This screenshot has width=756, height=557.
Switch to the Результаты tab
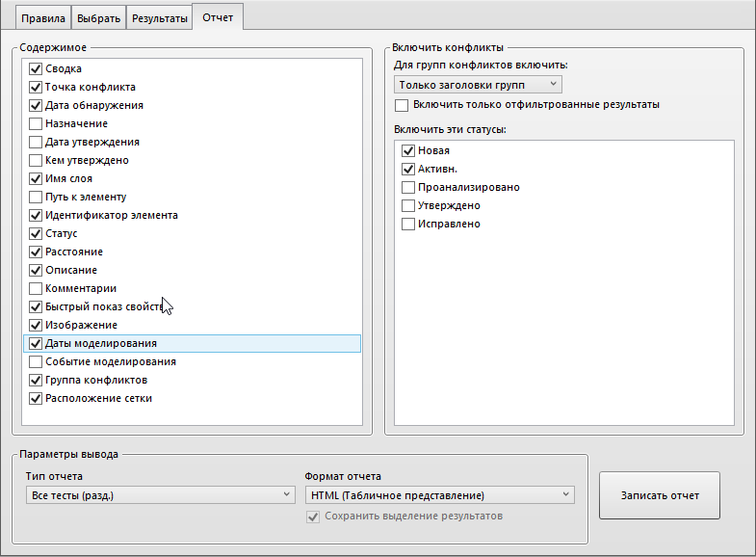pyautogui.click(x=159, y=17)
